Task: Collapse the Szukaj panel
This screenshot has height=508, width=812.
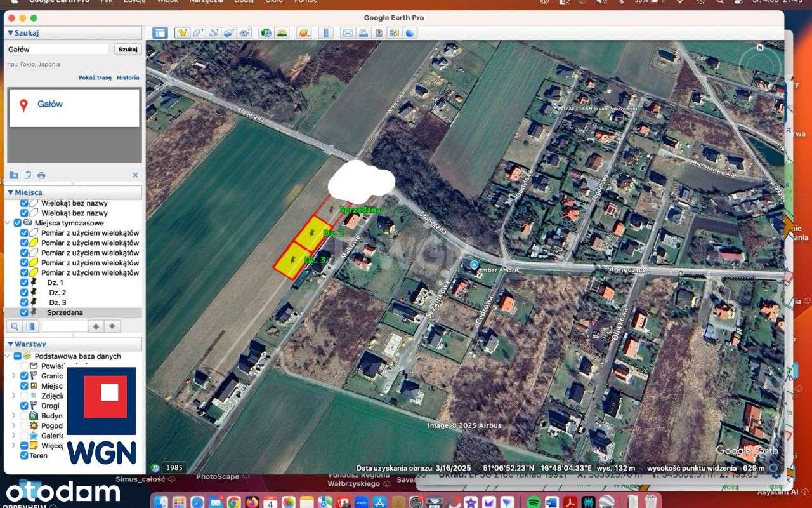Action: (x=10, y=33)
